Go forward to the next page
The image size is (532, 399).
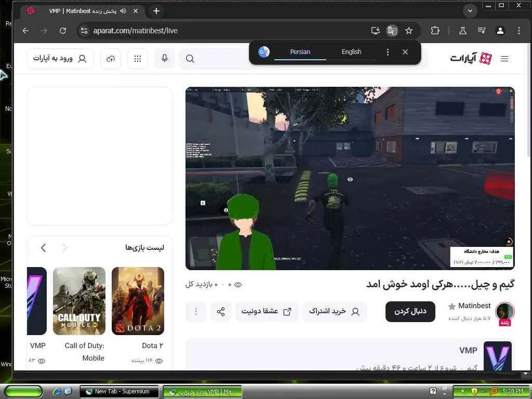point(44,31)
